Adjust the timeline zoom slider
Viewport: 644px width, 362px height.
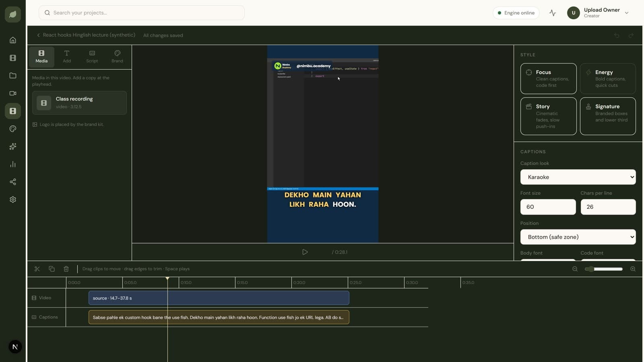[x=604, y=269]
